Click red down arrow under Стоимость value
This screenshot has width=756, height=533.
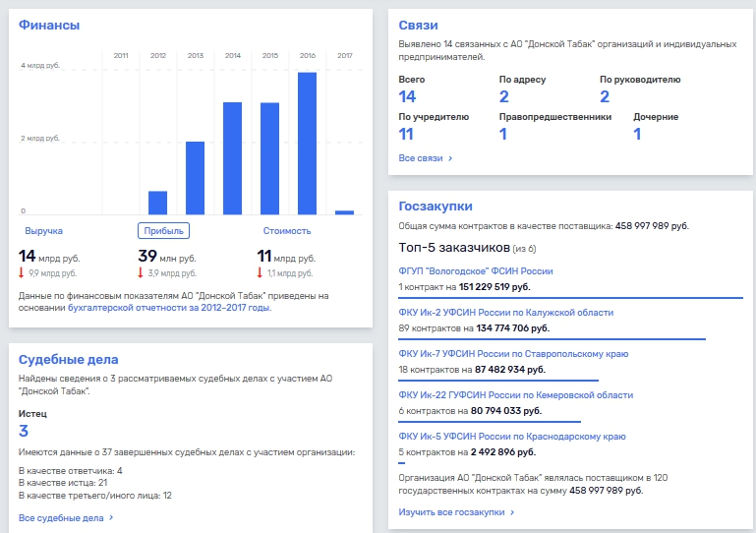[260, 273]
